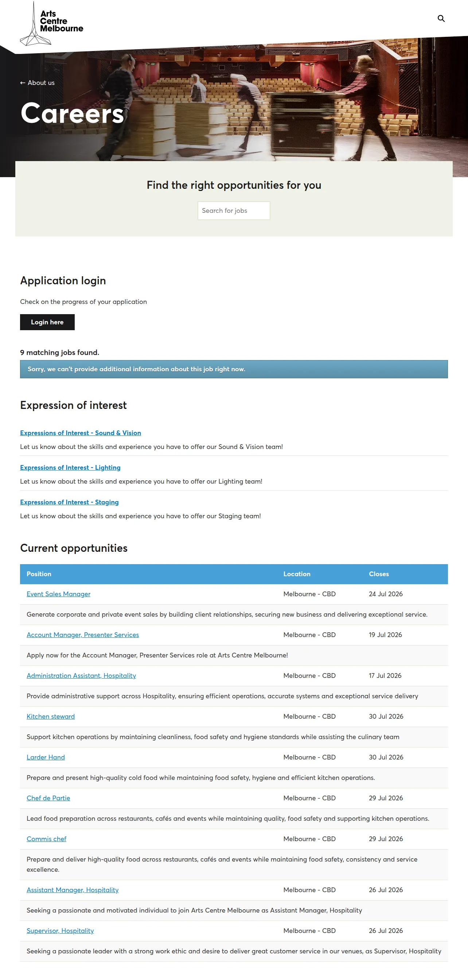Click the Careers page title

tap(72, 113)
